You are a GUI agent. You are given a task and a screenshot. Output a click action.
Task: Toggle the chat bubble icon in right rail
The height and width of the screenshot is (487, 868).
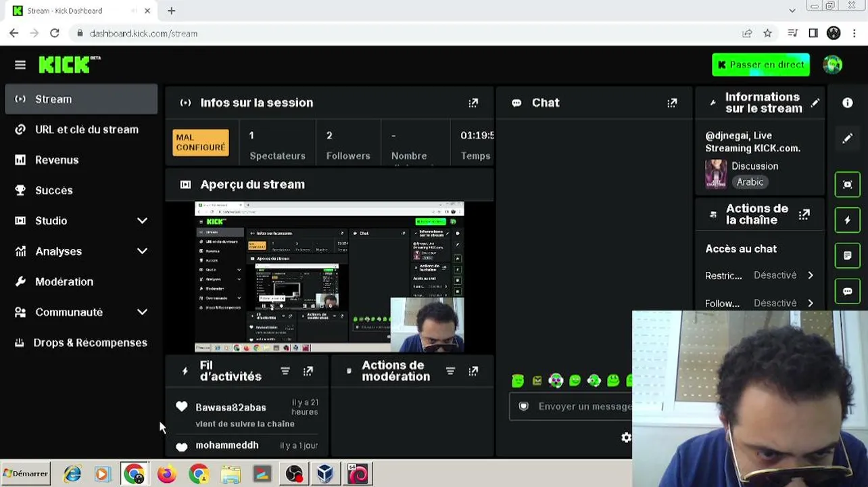(x=848, y=292)
